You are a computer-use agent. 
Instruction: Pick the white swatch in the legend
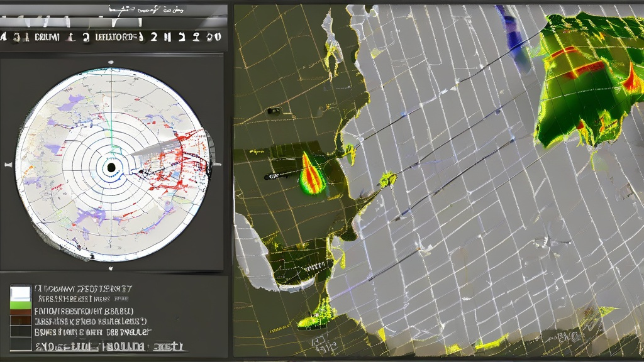[x=21, y=293]
